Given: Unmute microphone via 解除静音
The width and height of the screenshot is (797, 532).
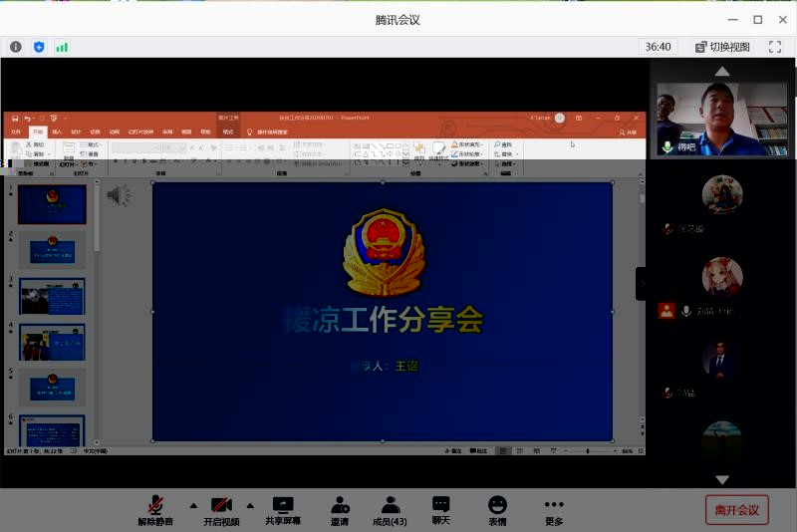Looking at the screenshot, I should (x=155, y=511).
